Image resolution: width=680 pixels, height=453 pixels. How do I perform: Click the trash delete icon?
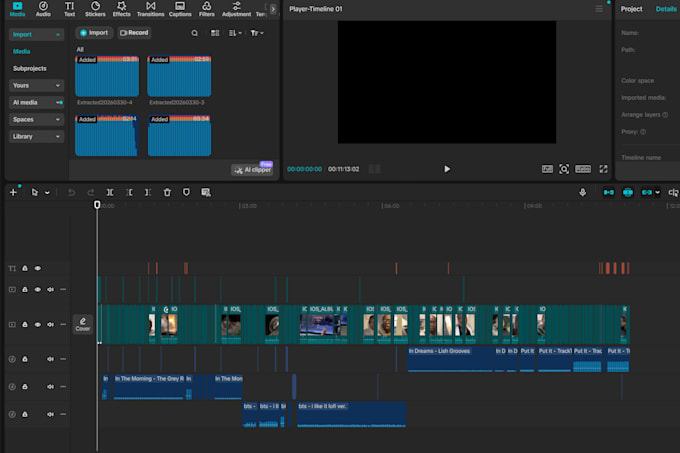[167, 192]
